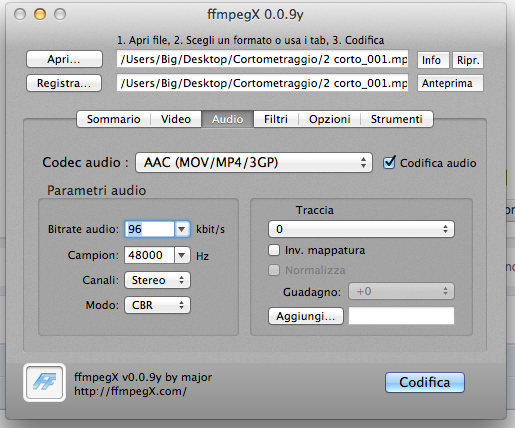Expand the Bitrate audio combo arrow
This screenshot has height=428, width=515.
coord(182,229)
